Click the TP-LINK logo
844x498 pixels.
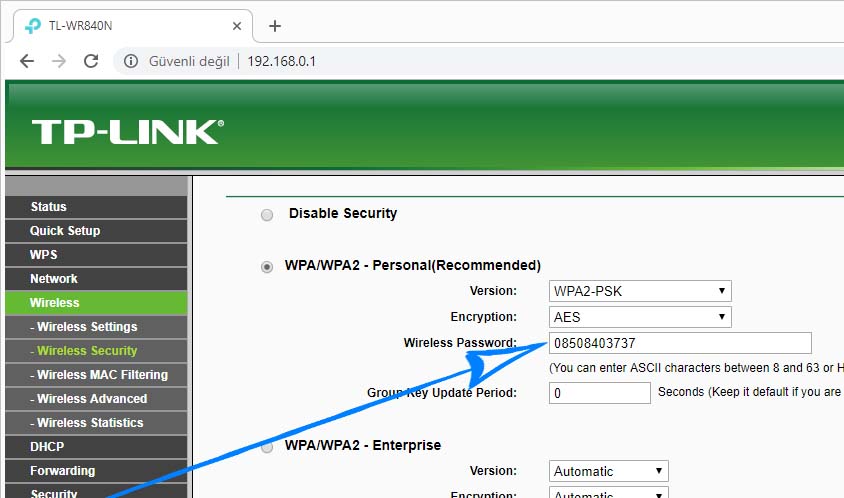[x=127, y=132]
